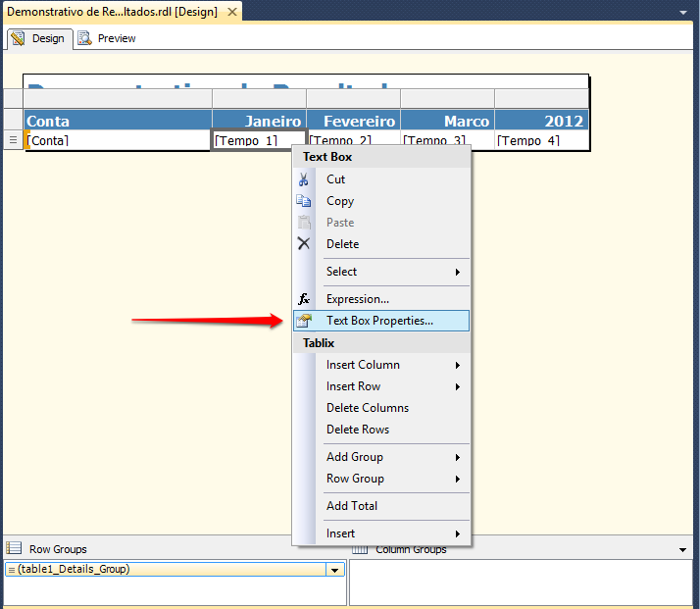
Task: Expand the Add Group submenu
Action: click(x=458, y=457)
